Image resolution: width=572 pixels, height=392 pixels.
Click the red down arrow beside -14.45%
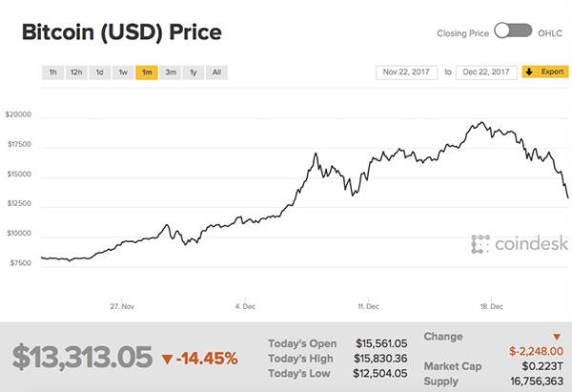tap(167, 359)
